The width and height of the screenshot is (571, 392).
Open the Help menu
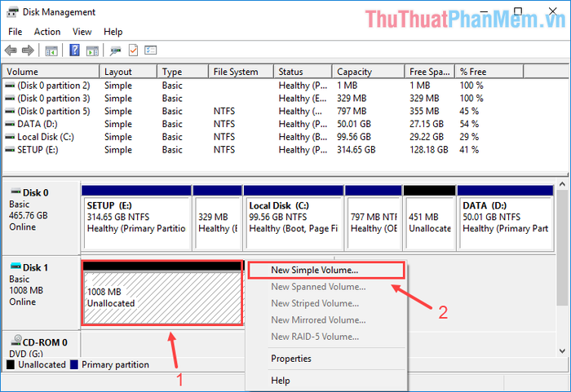(113, 32)
